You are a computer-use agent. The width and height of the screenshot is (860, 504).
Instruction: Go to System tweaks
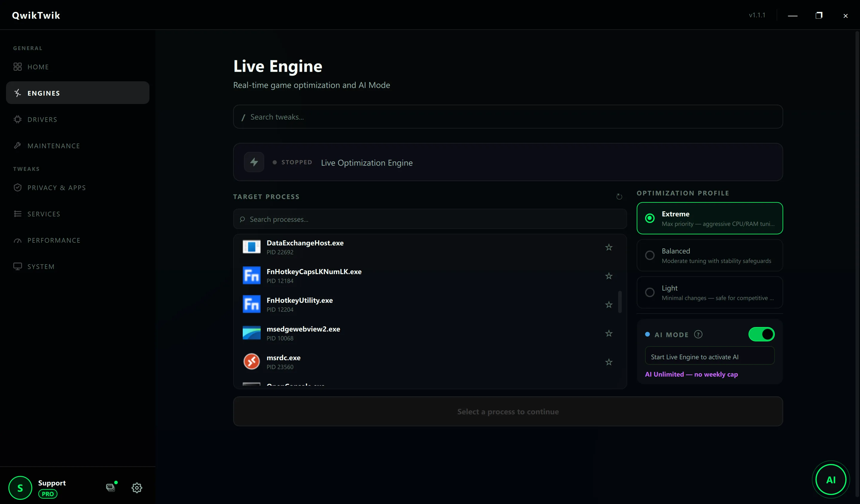pos(77,267)
